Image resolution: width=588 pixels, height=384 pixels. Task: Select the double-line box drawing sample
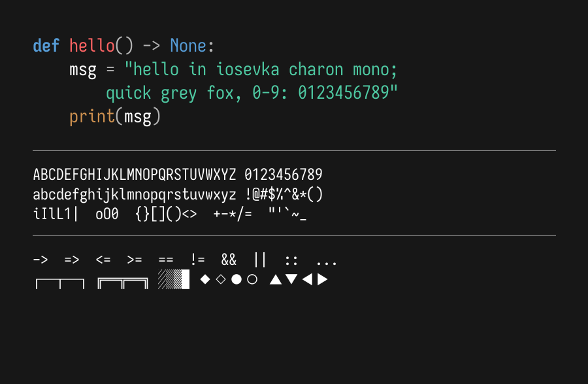pyautogui.click(x=122, y=283)
